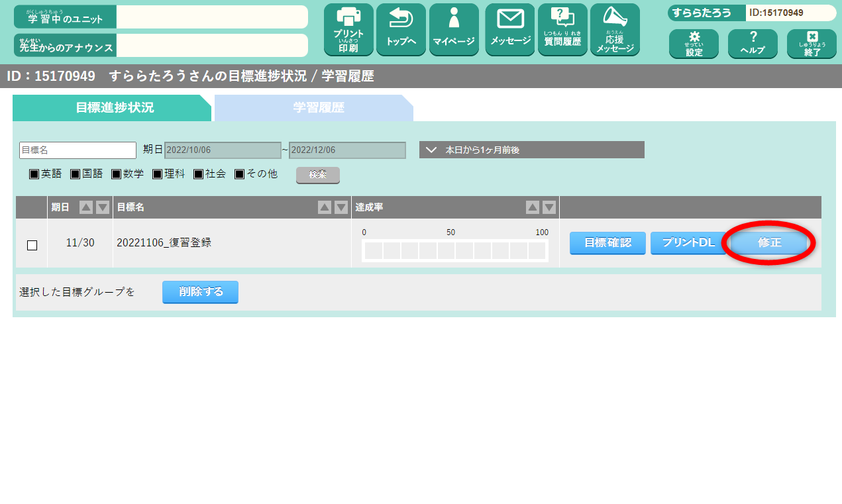Switch to the 目標進捗状況 tab
Viewport: 842px width, 504px height.
(x=113, y=108)
